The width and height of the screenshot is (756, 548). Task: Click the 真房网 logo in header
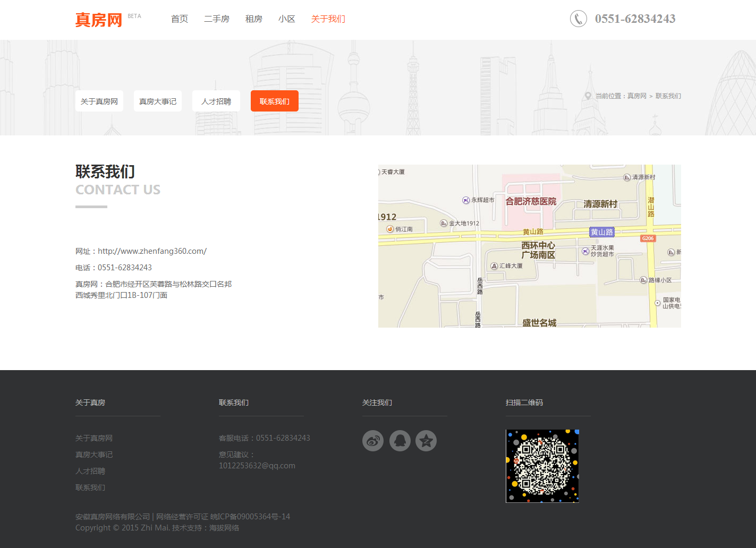(x=99, y=20)
